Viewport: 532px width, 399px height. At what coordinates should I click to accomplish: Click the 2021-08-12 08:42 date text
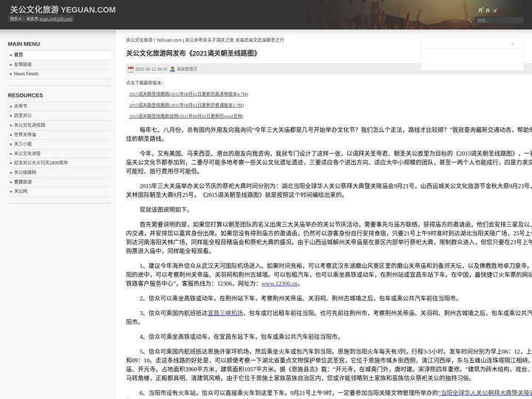click(x=151, y=69)
